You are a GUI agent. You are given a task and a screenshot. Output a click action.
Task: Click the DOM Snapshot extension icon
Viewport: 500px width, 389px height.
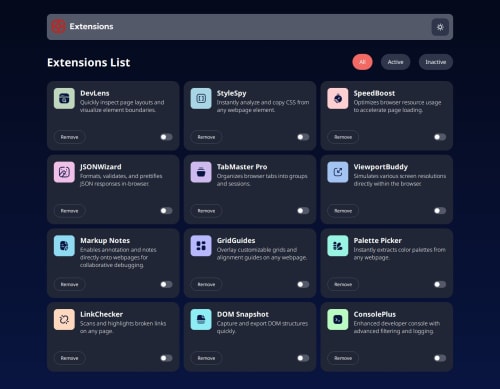(201, 319)
